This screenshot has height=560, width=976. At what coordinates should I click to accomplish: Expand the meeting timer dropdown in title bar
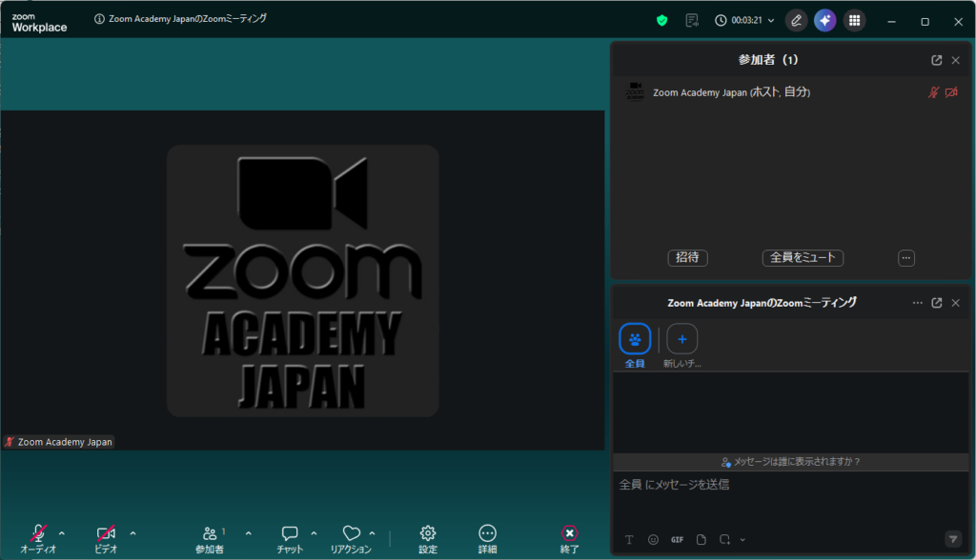(x=771, y=21)
